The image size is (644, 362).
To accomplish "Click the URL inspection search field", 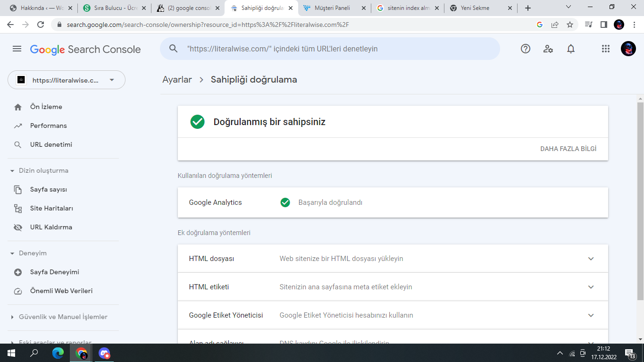I will 330,49.
